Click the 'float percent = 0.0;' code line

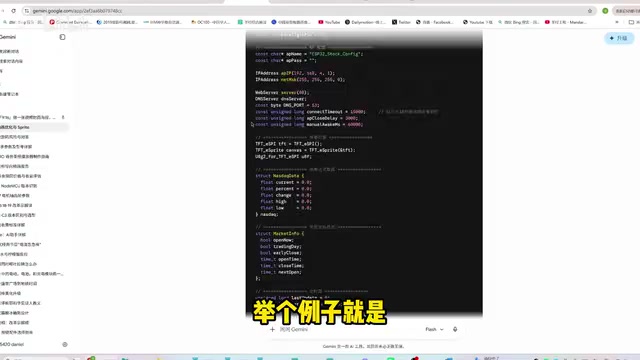pos(286,189)
